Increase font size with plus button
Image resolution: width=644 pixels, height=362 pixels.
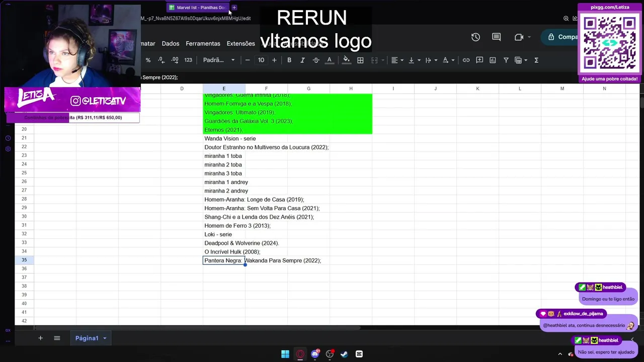coord(274,60)
